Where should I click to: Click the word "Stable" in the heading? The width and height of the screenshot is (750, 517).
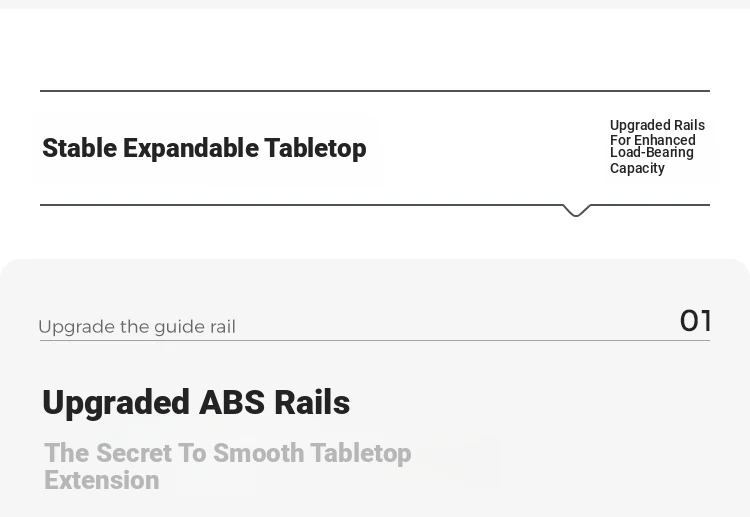pos(79,148)
